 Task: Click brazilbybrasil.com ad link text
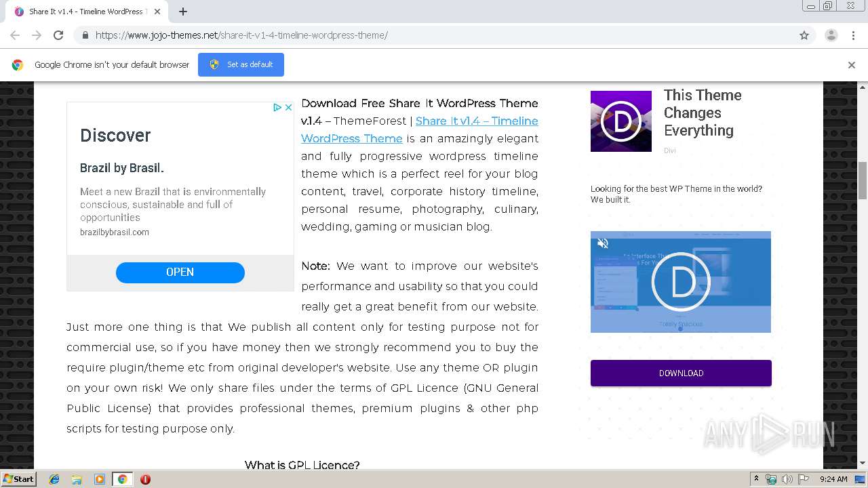coord(115,232)
